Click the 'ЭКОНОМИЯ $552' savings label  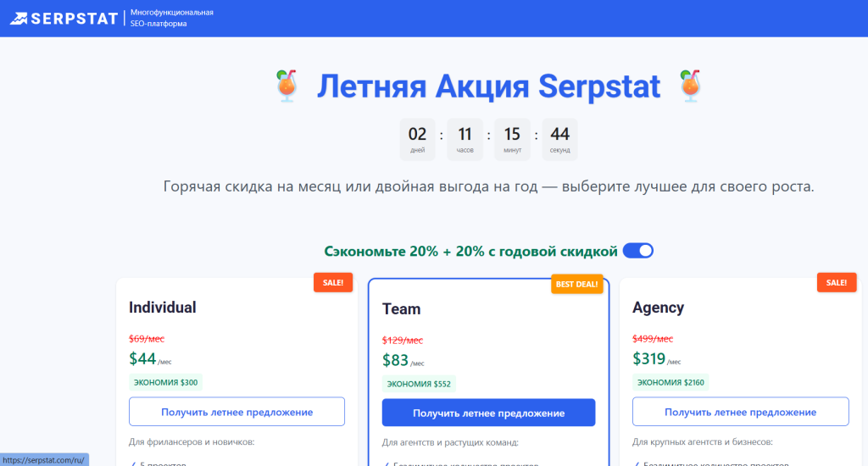click(x=419, y=384)
